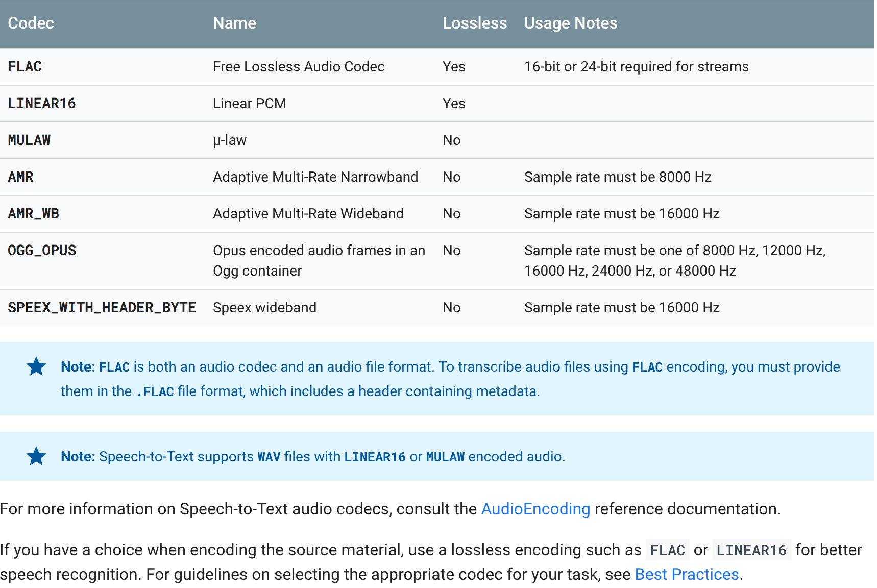Select the Codec column header
Screen dimensions: 877x588
pos(31,23)
